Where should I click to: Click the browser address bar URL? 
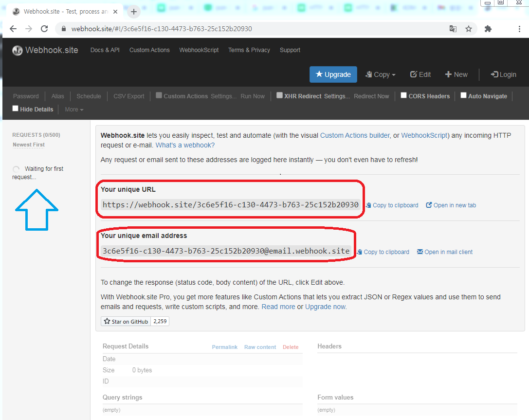pyautogui.click(x=162, y=29)
